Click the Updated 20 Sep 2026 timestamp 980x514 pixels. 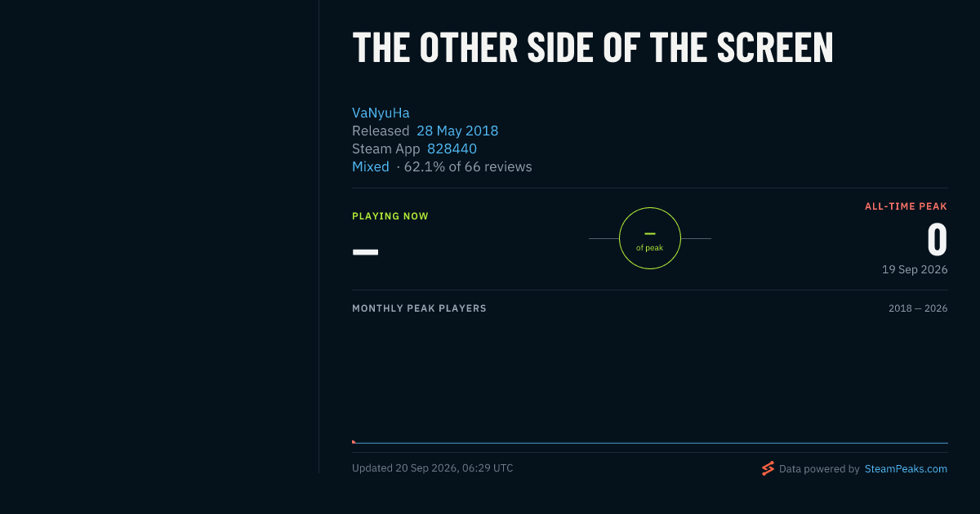[x=433, y=468]
